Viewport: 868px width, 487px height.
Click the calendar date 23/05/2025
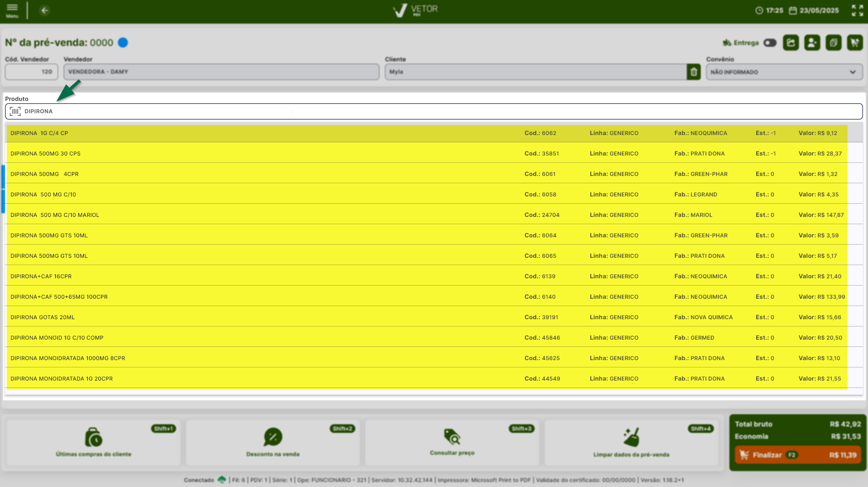tap(814, 10)
